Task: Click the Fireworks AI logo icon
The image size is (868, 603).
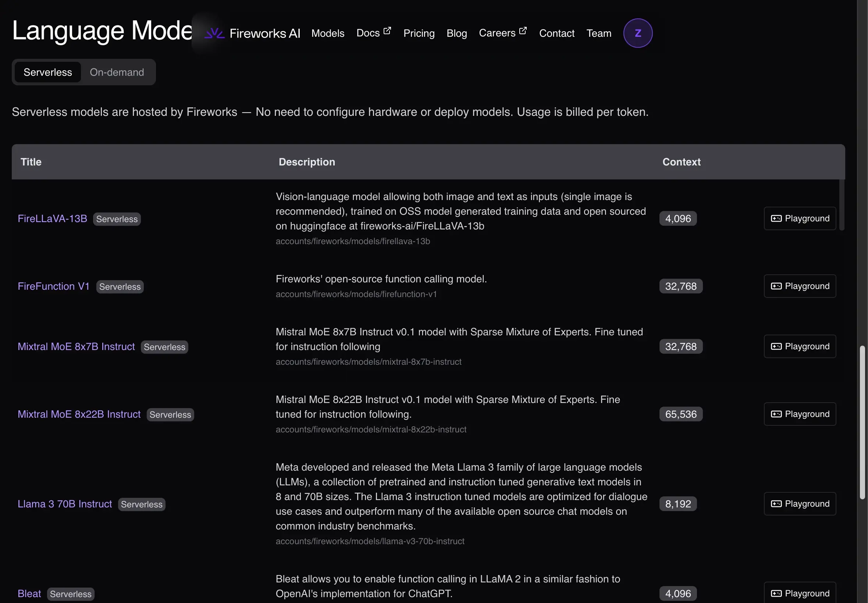Action: pyautogui.click(x=214, y=33)
